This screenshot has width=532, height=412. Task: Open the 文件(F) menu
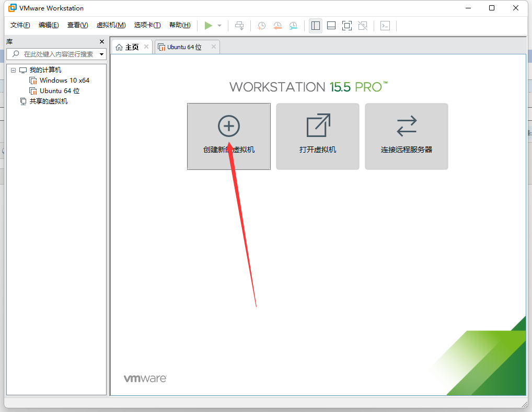point(20,25)
